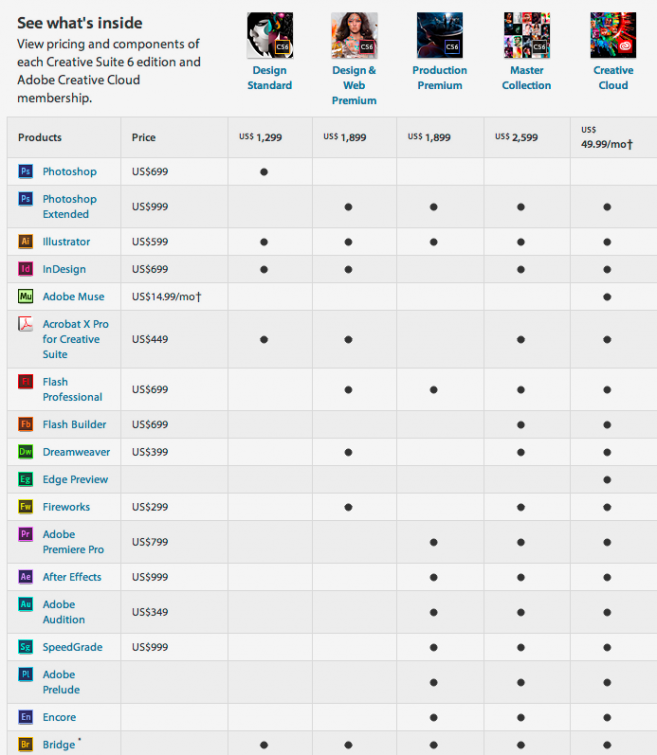
Task: Click the See what's inside heading
Action: 80,23
